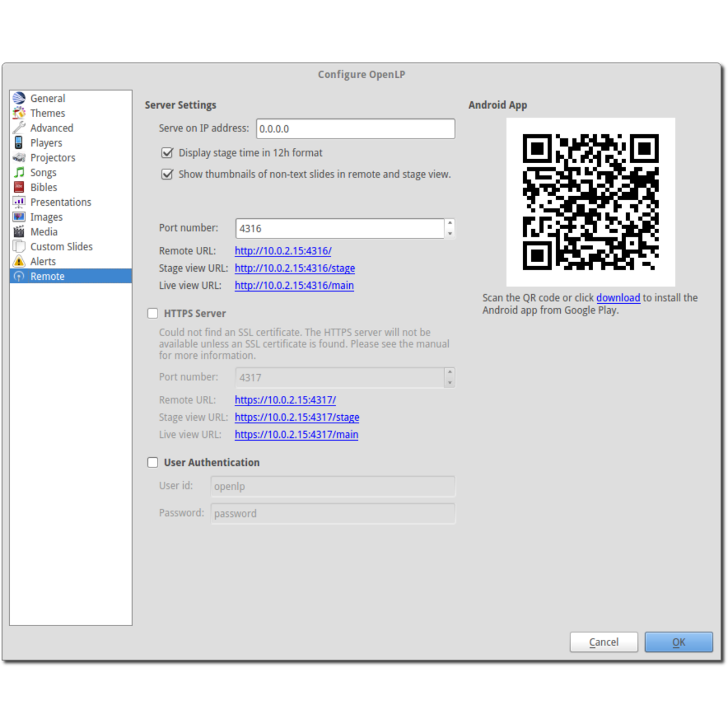Uncheck show thumbnails of non-text slides
The image size is (728, 728).
167,174
